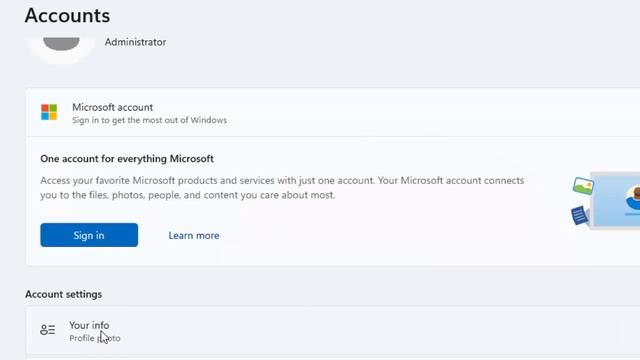The width and height of the screenshot is (640, 360).
Task: Click the Microsoft four-color logo
Action: coord(49,112)
